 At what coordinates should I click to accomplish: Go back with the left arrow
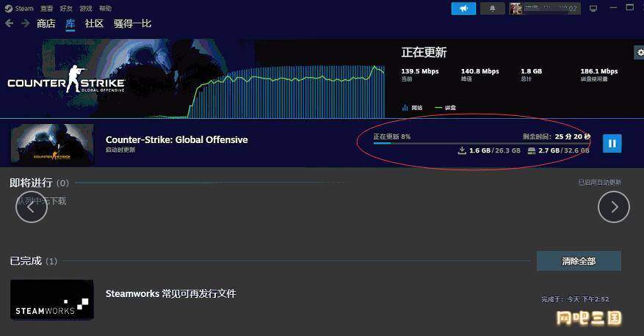(x=9, y=23)
